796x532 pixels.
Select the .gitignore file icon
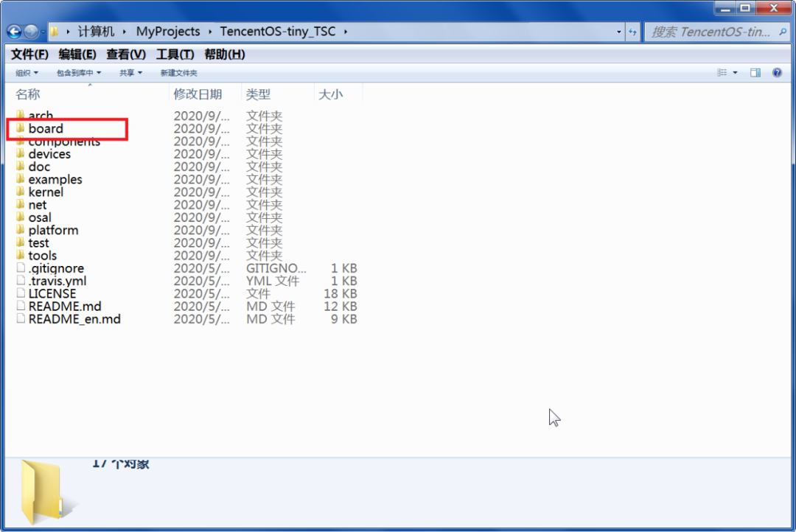point(21,267)
